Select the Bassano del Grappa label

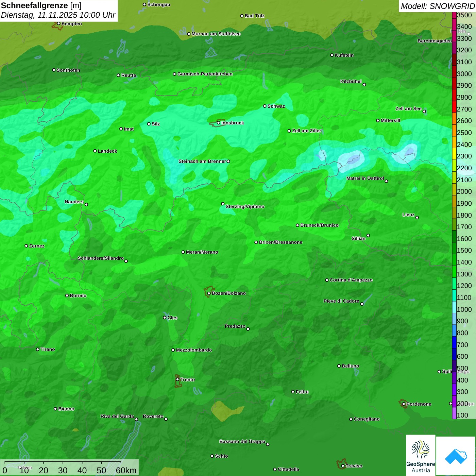[x=242, y=441]
